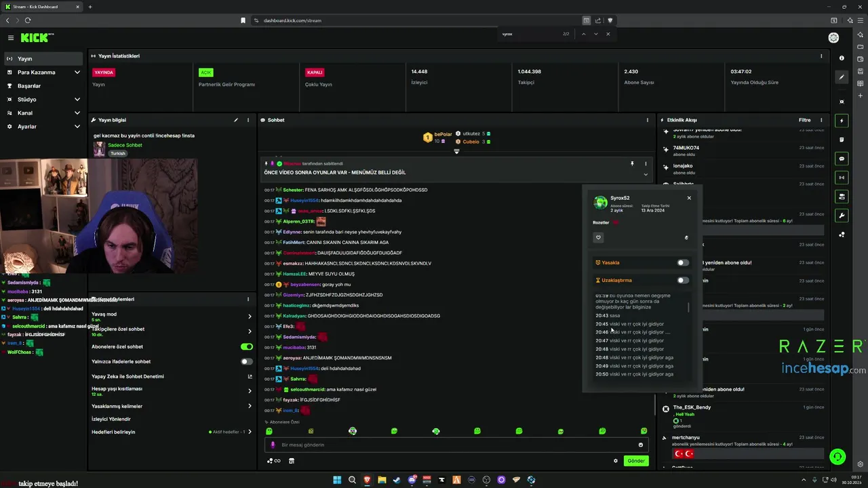868x488 pixels.
Task: Click the heart icon in the Syrox52 card
Action: (x=598, y=237)
